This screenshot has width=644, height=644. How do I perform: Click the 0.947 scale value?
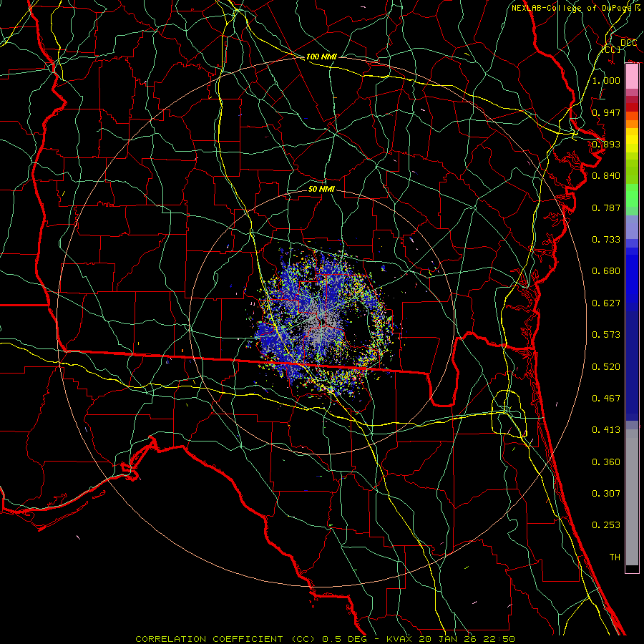click(606, 112)
